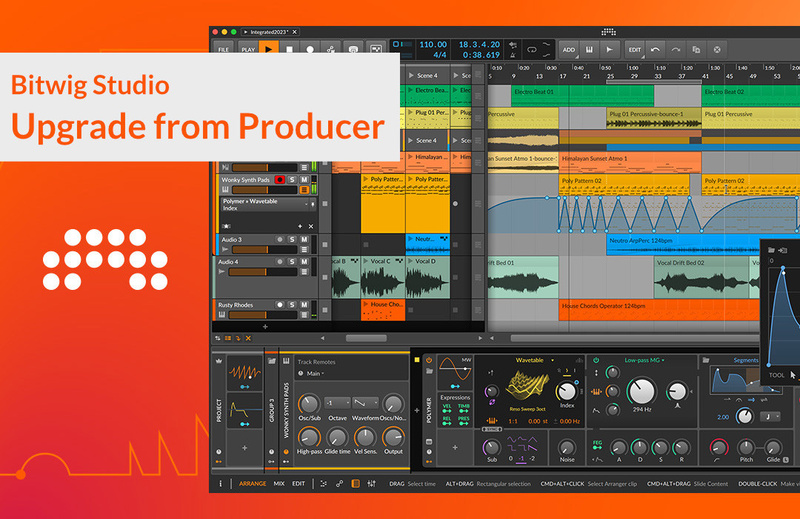
Task: Open the Waveform selector dropdown
Action: point(366,403)
